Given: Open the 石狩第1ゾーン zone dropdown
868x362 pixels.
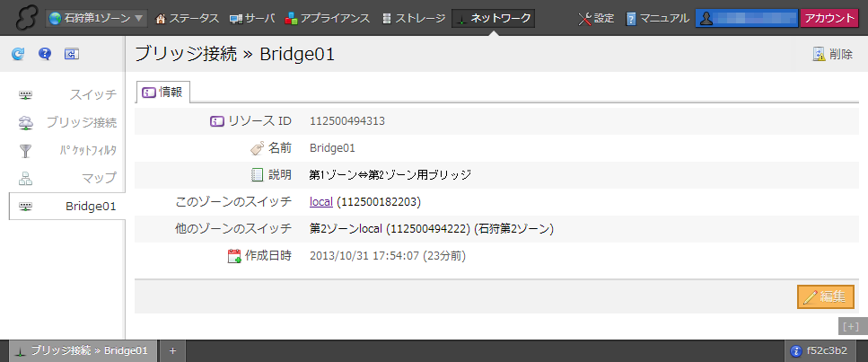Looking at the screenshot, I should click(x=97, y=18).
